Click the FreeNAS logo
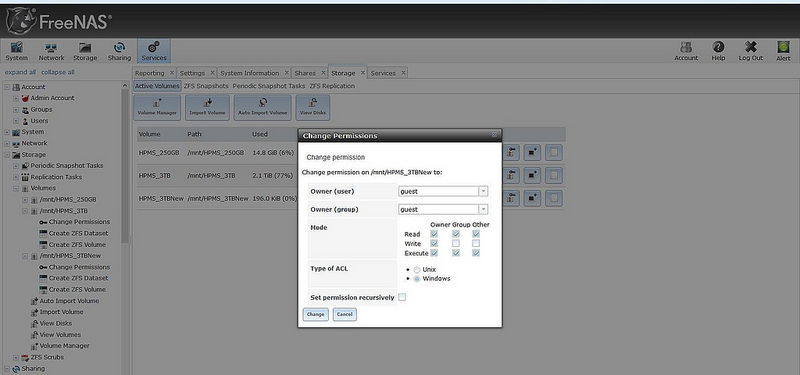800x375 pixels. (x=59, y=21)
